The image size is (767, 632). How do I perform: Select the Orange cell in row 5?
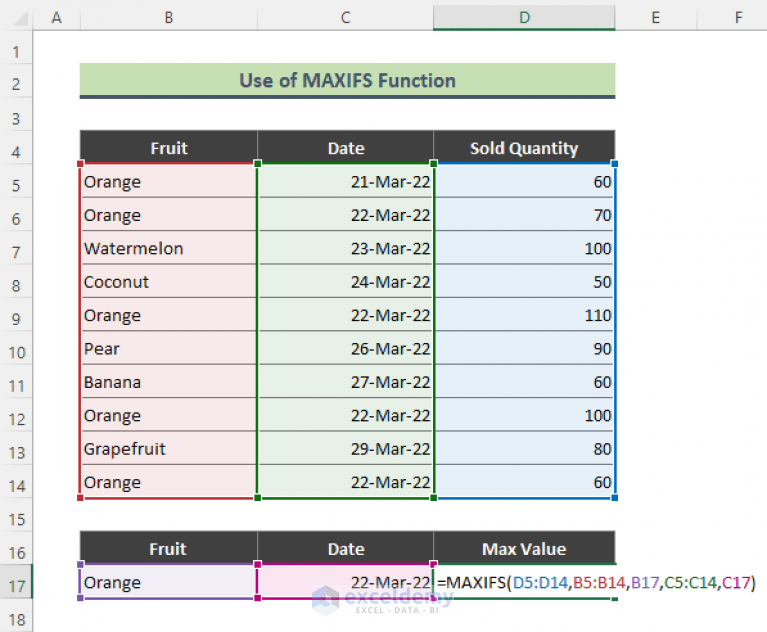click(169, 181)
